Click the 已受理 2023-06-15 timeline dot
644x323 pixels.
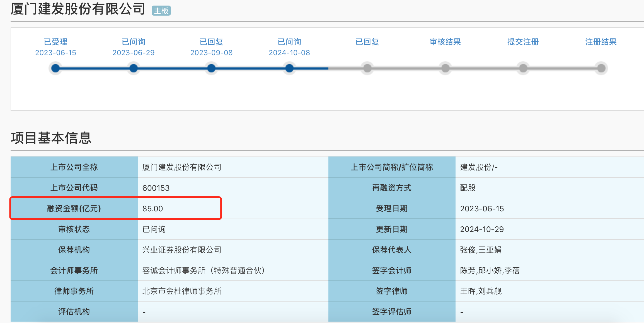[56, 68]
